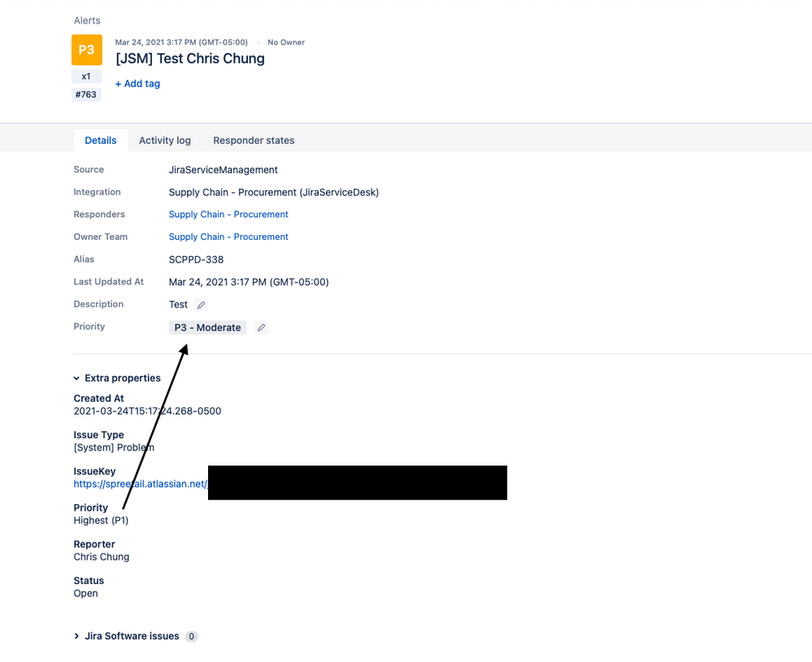The height and width of the screenshot is (662, 812).
Task: Click the orange P3 priority badge
Action: (86, 50)
